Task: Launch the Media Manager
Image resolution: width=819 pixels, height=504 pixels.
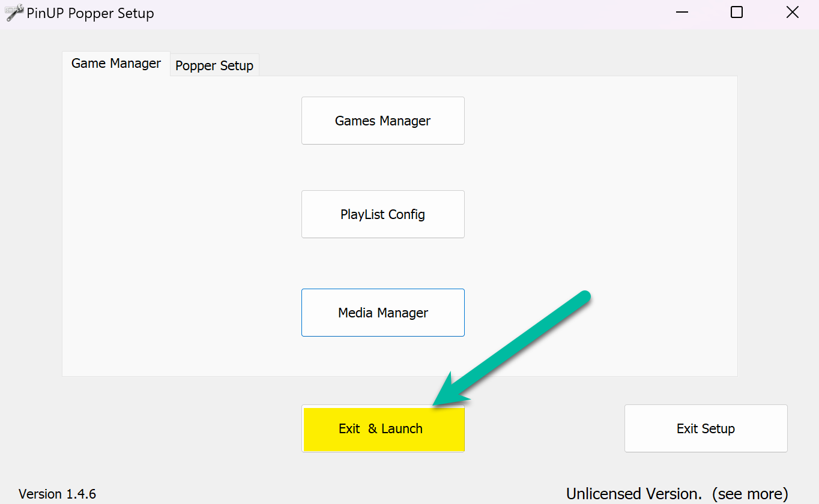Action: tap(382, 313)
